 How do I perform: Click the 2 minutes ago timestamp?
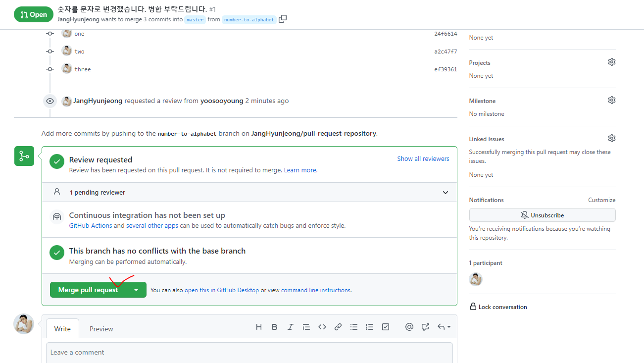(267, 101)
